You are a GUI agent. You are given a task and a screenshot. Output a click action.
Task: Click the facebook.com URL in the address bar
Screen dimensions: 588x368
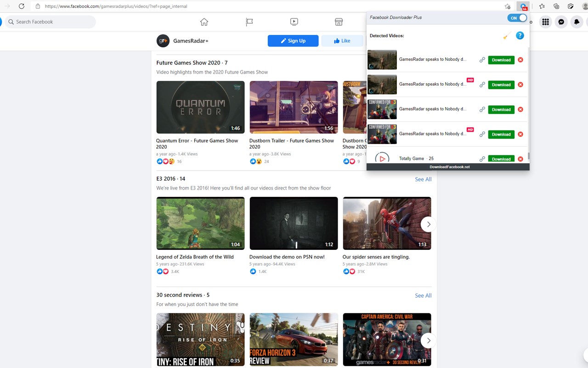click(x=116, y=6)
